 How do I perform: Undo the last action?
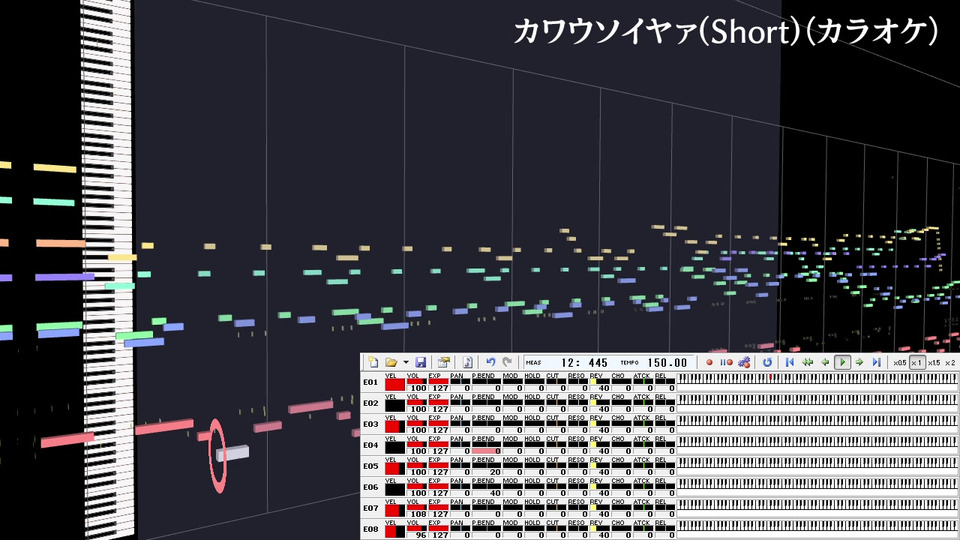coord(490,362)
